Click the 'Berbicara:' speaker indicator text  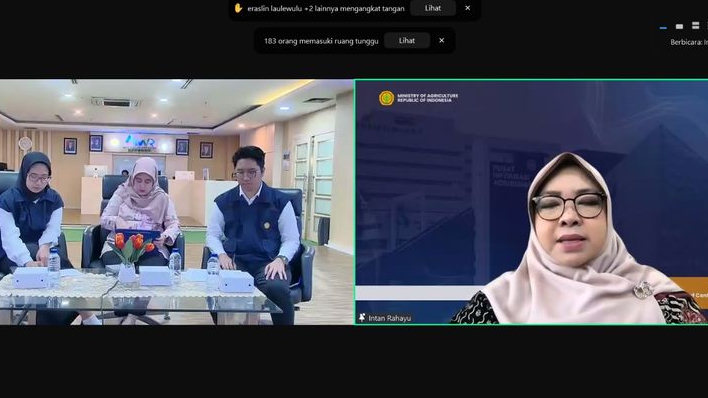(686, 42)
